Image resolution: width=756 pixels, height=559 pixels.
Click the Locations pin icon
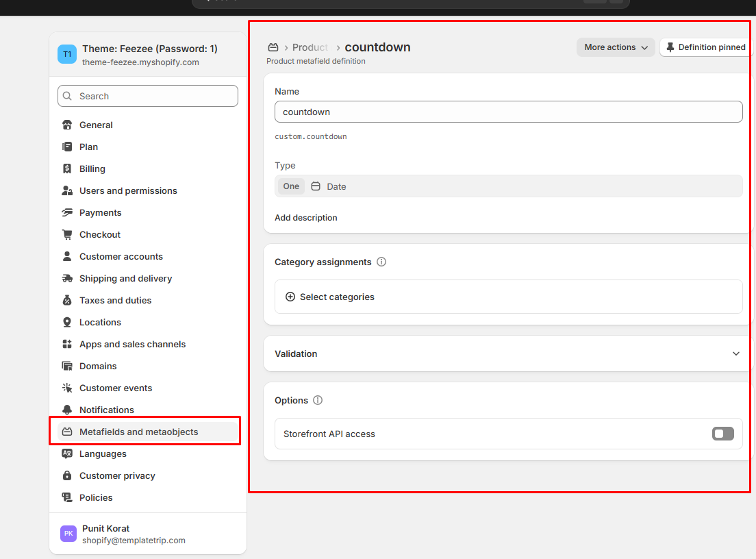point(67,322)
